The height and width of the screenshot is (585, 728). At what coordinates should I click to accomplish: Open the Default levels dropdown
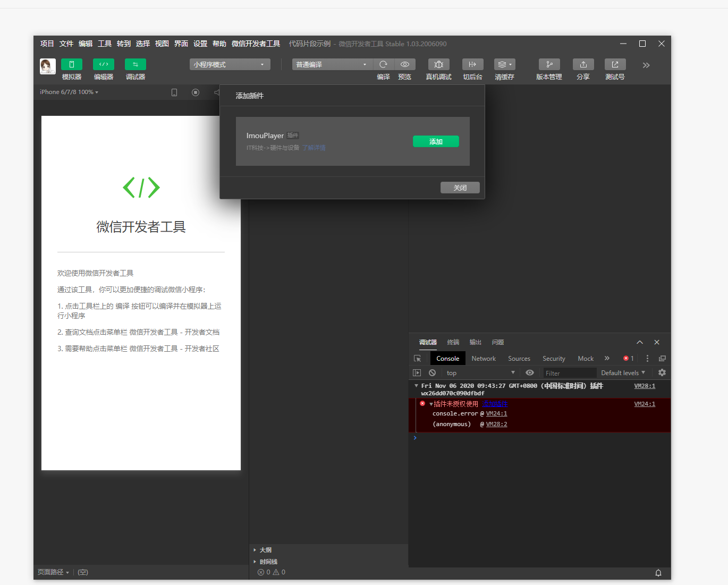[x=623, y=373]
